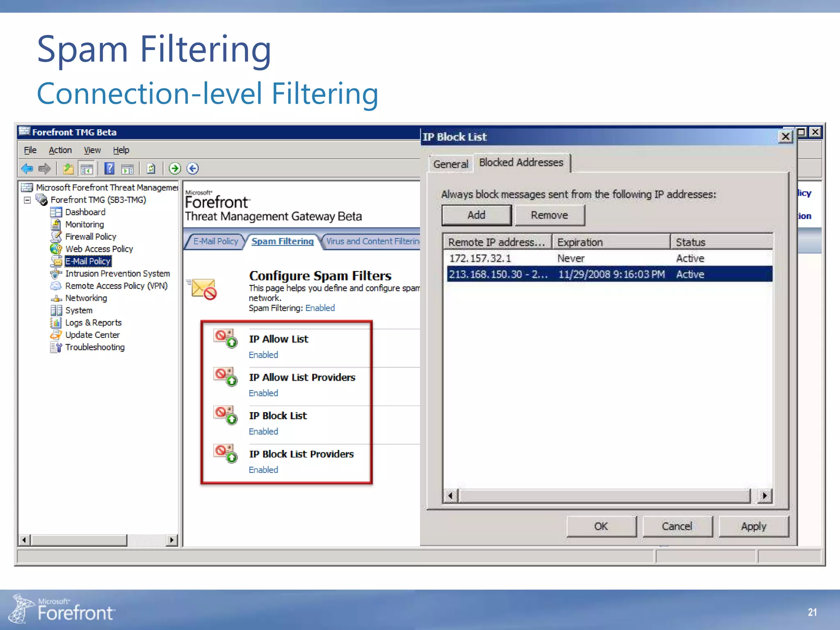Click the Remove button
The width and height of the screenshot is (840, 630).
click(x=550, y=215)
